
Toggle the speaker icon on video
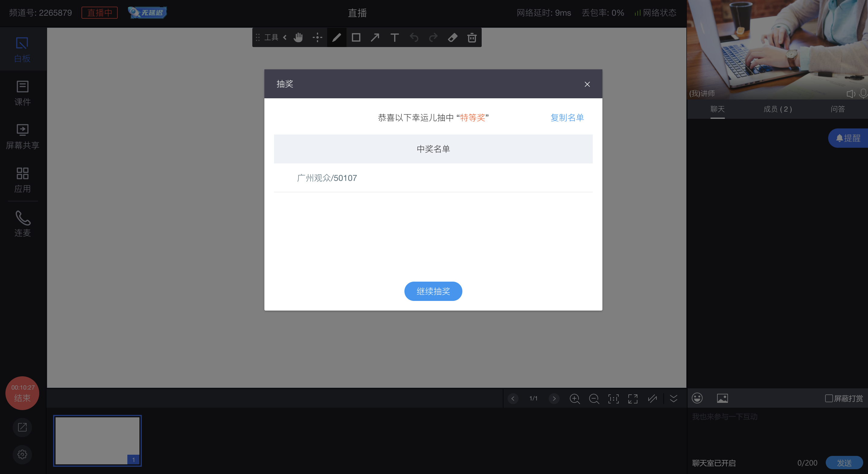click(851, 93)
